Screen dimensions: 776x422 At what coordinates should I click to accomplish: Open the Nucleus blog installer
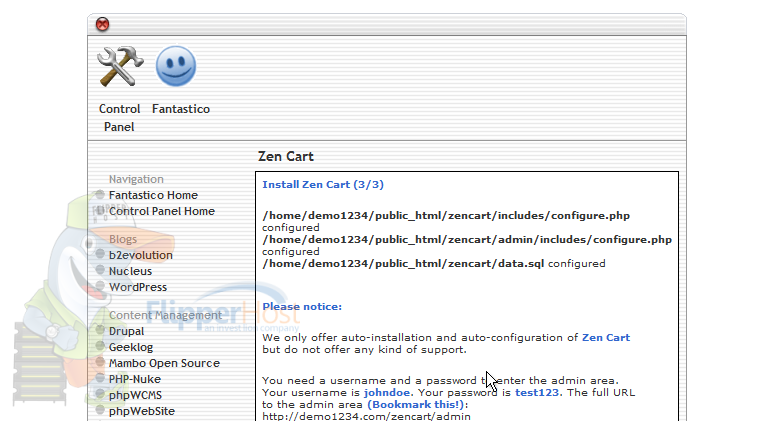[130, 271]
